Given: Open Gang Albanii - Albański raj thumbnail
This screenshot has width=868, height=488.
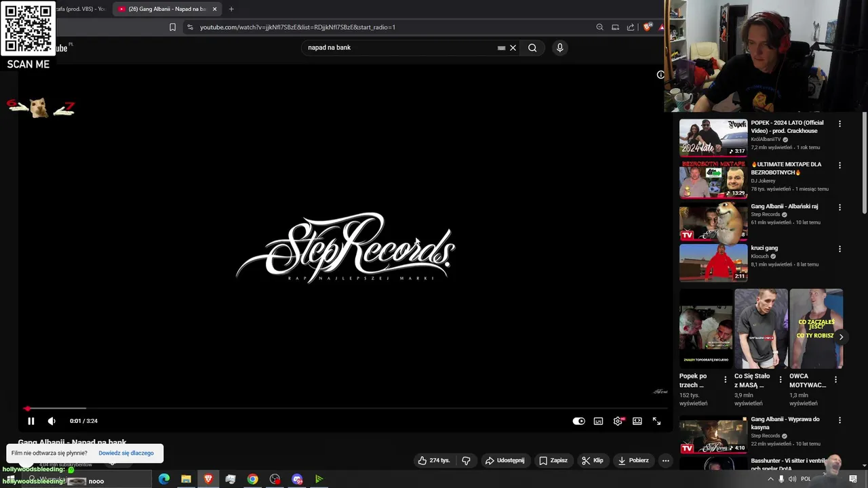Looking at the screenshot, I should [x=713, y=221].
